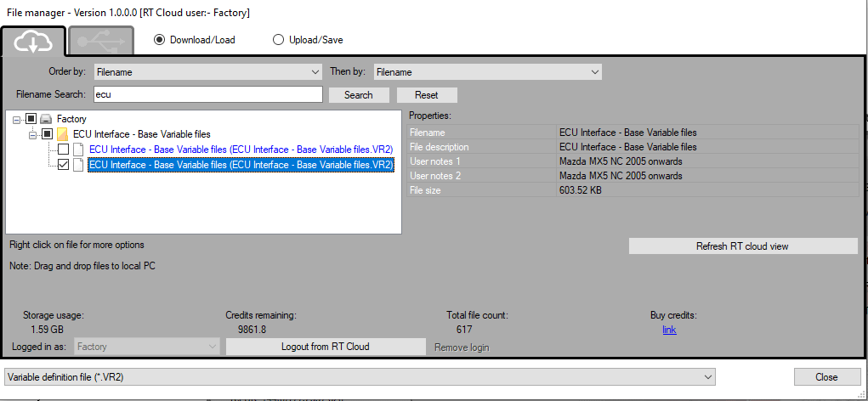
Task: Check the first unchecked VR2 file checkbox
Action: tap(63, 150)
